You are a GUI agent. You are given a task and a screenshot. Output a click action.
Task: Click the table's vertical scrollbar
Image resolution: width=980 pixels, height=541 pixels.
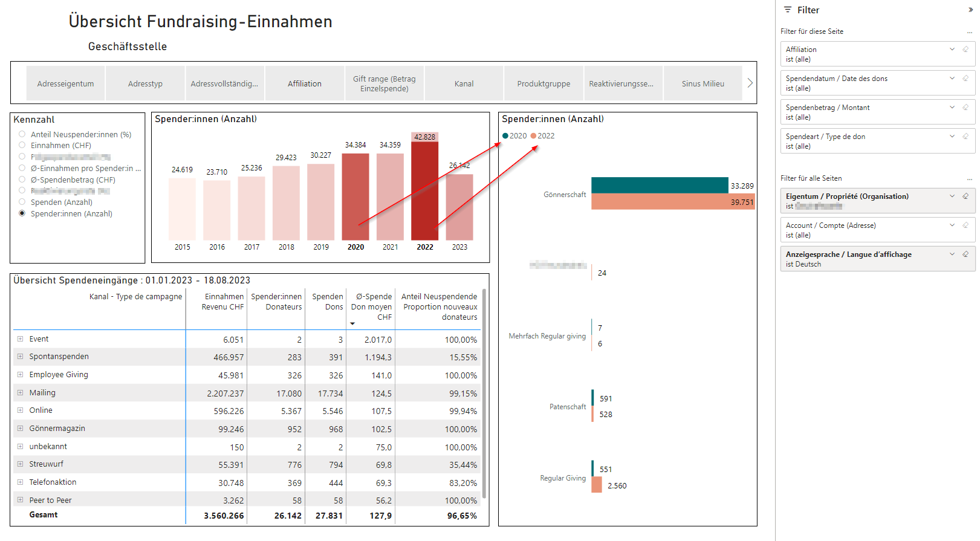(x=485, y=393)
